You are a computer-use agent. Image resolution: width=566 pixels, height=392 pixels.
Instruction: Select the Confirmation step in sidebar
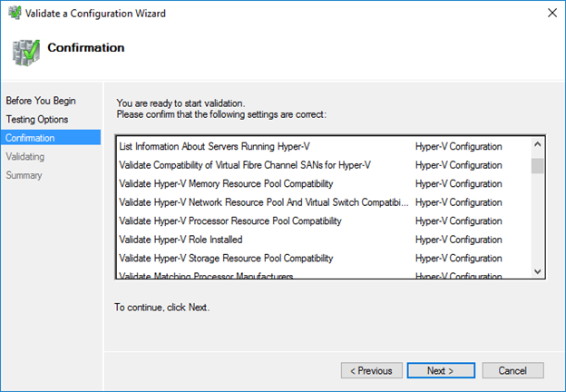51,138
